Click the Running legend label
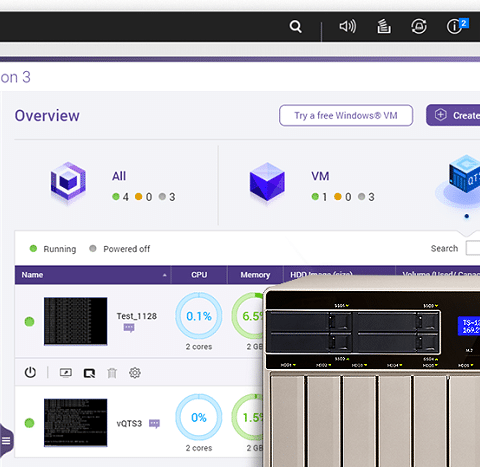The image size is (480, 467). click(60, 249)
